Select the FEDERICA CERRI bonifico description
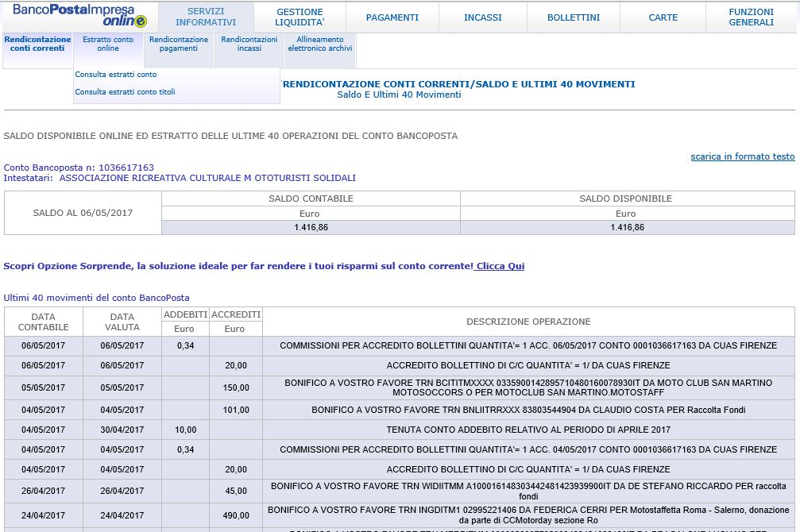This screenshot has height=532, width=800. [528, 515]
